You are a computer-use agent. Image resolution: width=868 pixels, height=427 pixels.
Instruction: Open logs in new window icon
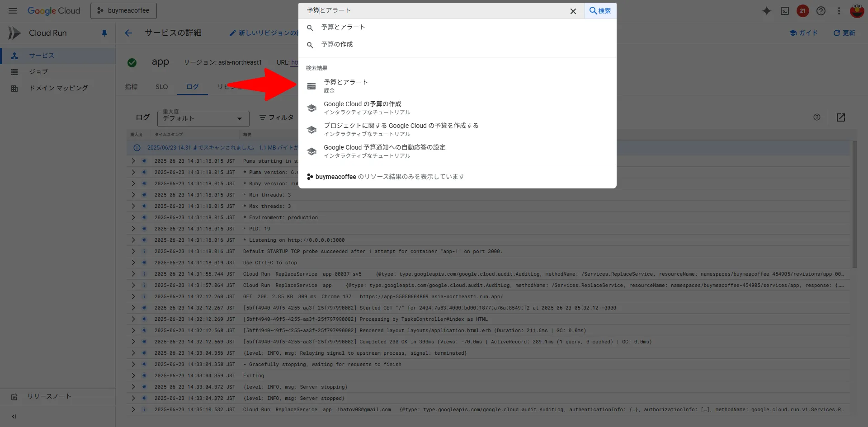tap(841, 117)
